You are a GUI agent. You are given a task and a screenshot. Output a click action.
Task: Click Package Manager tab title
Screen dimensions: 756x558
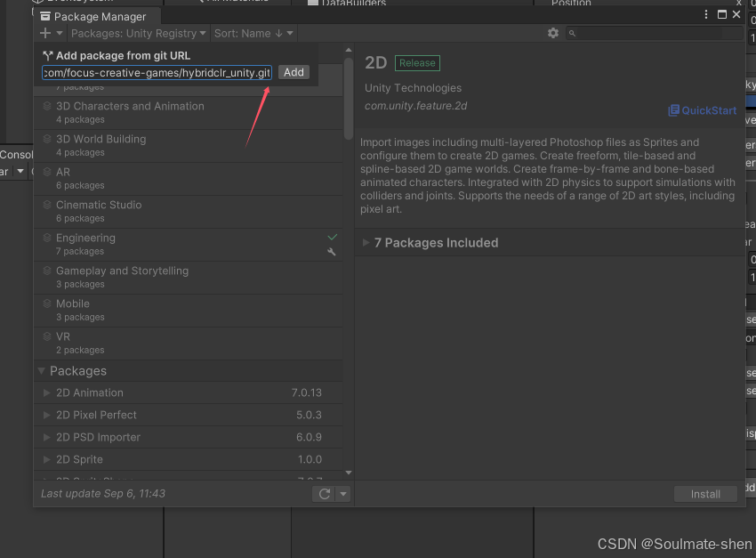(x=100, y=17)
